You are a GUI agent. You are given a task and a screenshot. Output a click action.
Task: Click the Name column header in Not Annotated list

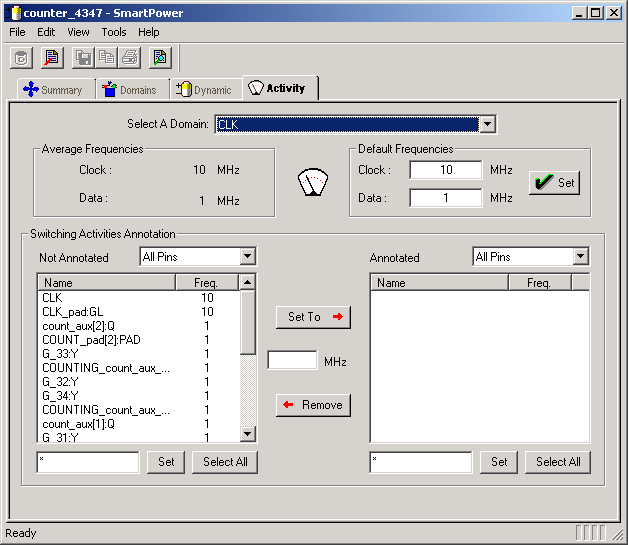tap(107, 282)
